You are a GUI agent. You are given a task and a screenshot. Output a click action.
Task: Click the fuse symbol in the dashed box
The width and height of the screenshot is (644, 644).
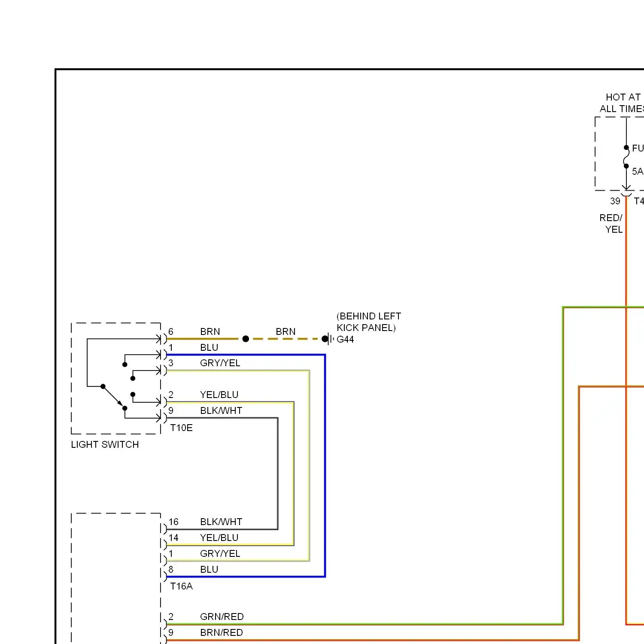point(626,157)
